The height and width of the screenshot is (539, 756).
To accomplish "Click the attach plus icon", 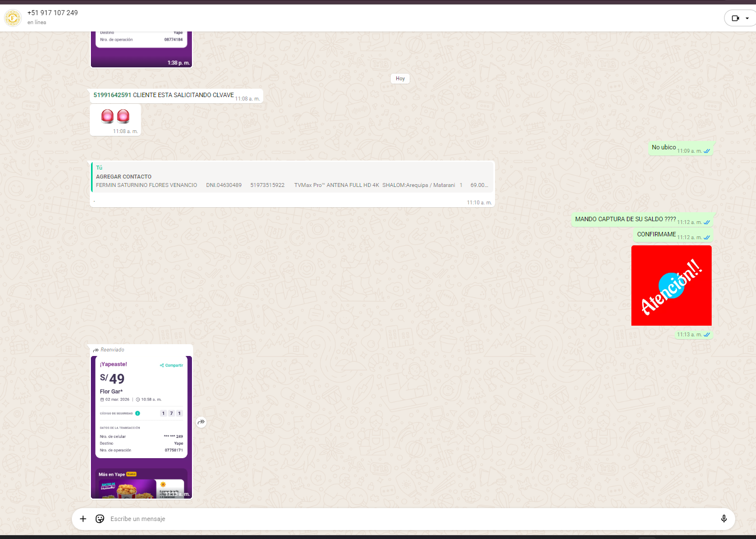I will [83, 519].
